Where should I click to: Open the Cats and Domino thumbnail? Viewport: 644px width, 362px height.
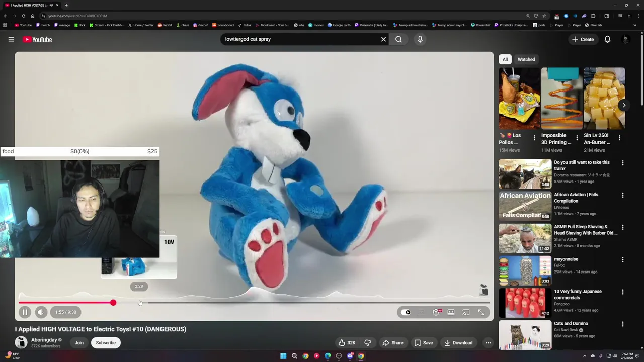tap(525, 334)
